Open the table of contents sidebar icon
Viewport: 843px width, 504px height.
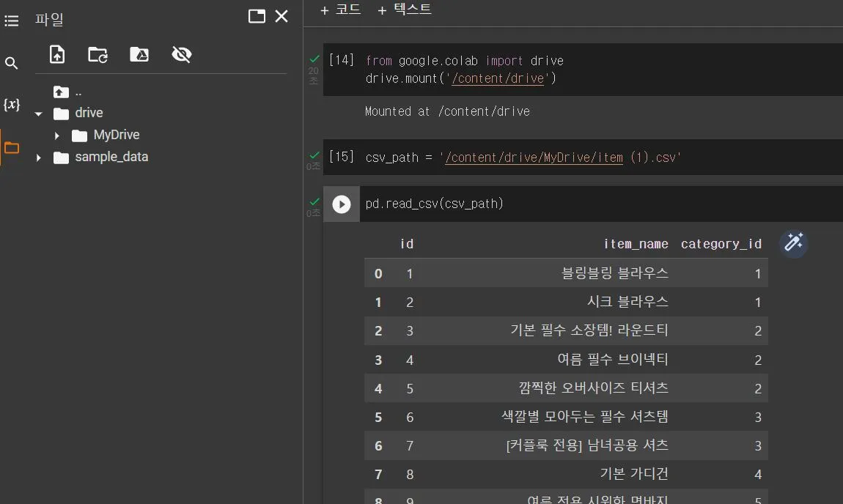[11, 21]
